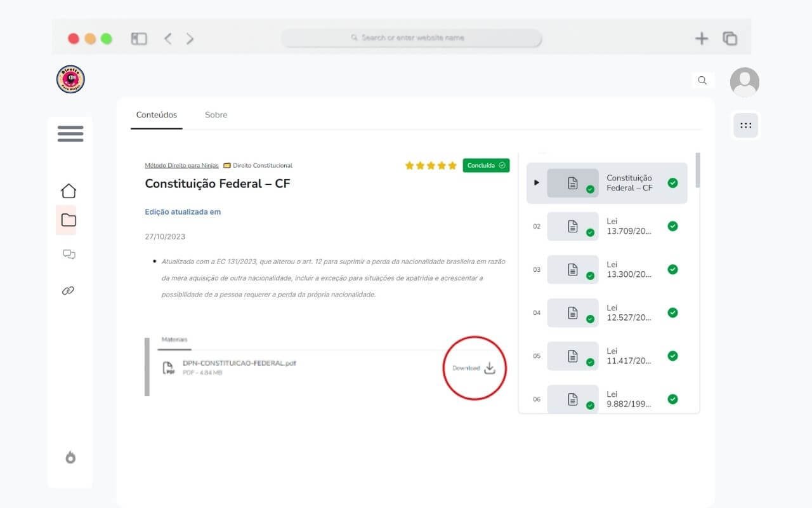
Task: Toggle completed check for Lei 12.527 lesson
Action: [672, 312]
